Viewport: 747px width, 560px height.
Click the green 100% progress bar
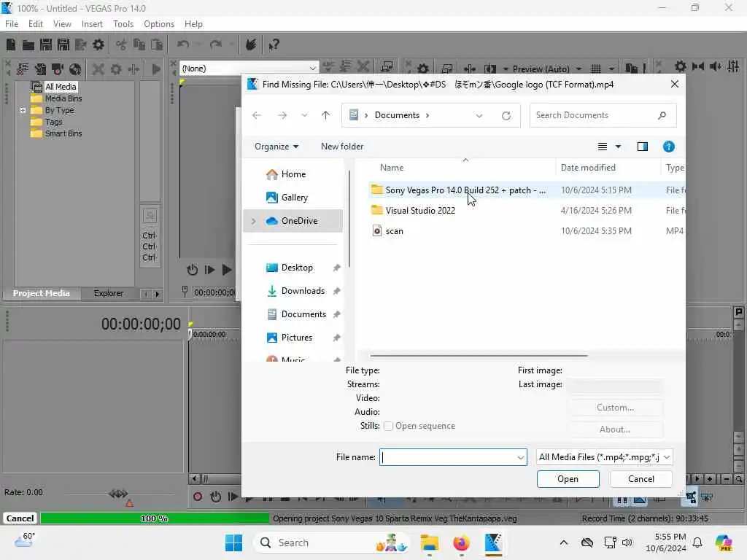(x=155, y=518)
